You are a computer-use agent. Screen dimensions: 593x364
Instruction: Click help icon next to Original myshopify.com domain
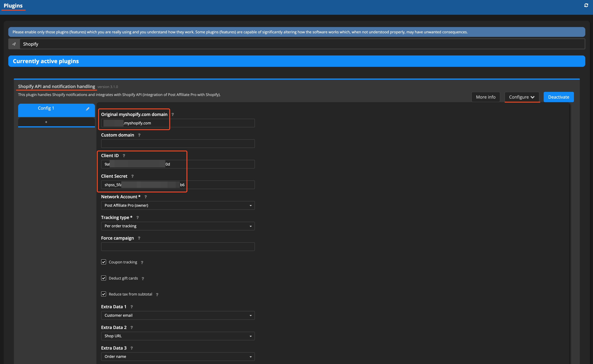173,115
